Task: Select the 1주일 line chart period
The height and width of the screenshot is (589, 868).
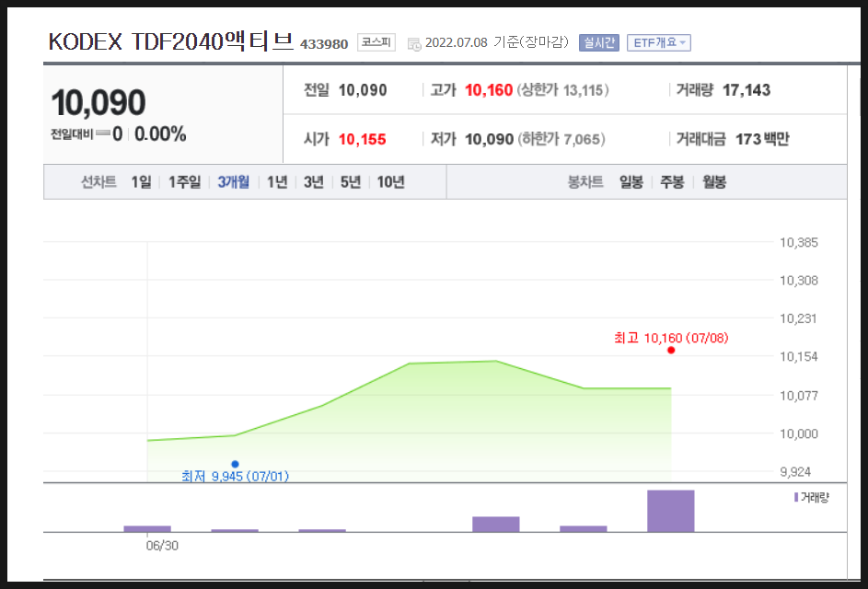Action: [x=184, y=181]
